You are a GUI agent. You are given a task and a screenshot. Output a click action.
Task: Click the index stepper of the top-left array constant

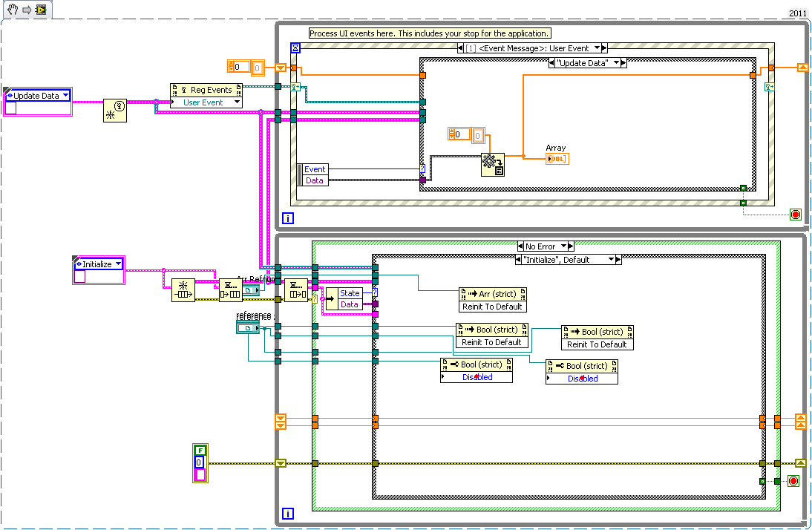(x=231, y=66)
